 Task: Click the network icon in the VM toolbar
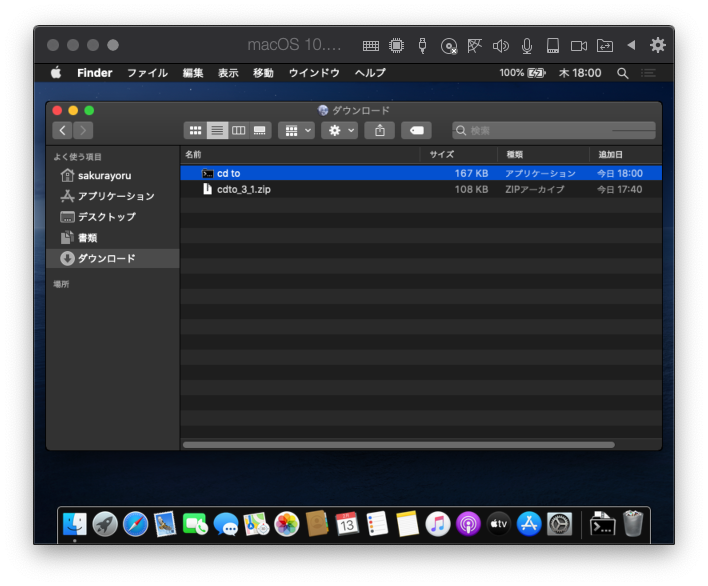475,46
